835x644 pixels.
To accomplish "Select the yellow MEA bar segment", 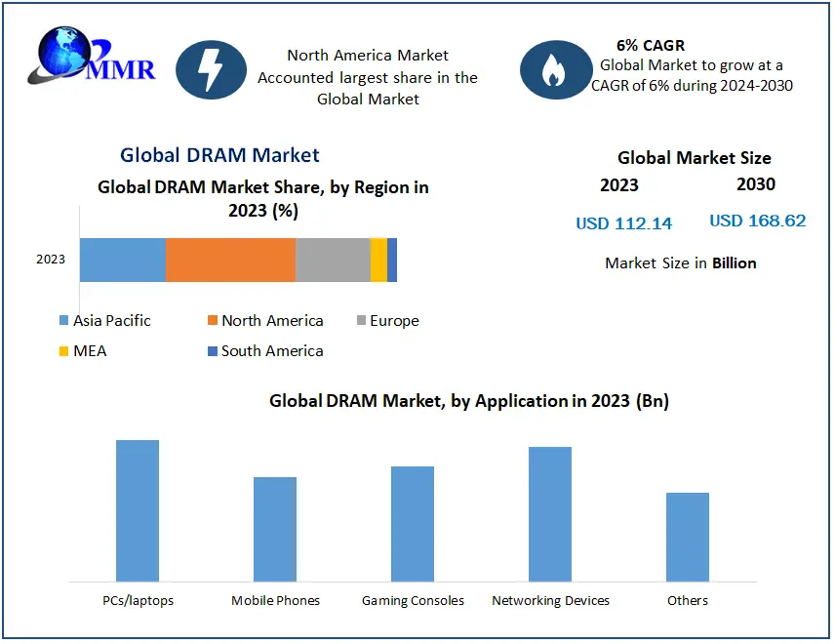I will click(x=378, y=260).
